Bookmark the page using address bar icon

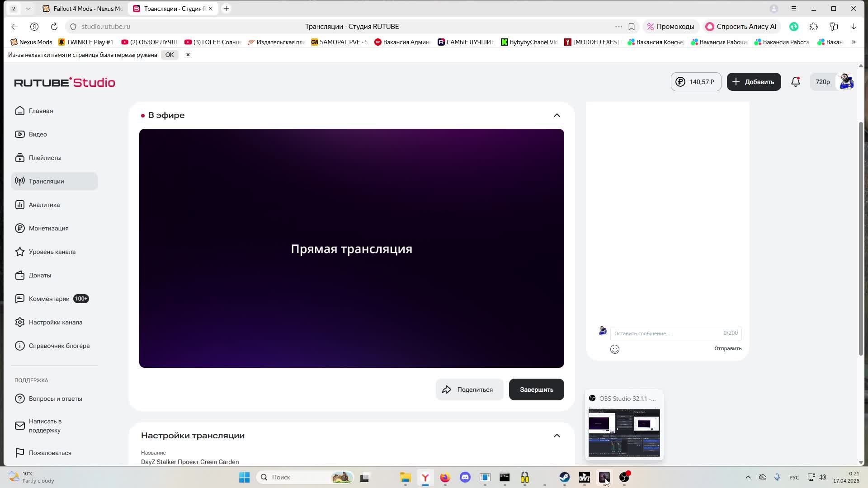632,27
